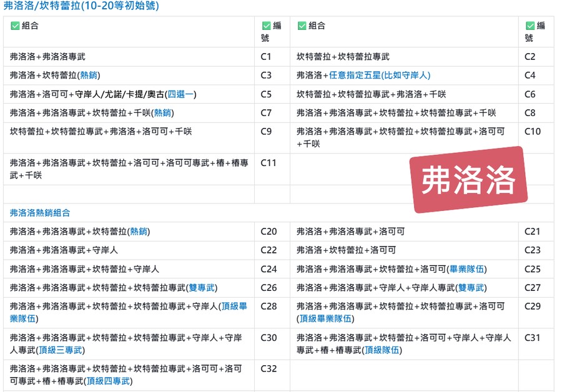Viewport: 562px width, 392px height.
Task: Click the red 弗洛洛 badge
Action: tap(468, 180)
